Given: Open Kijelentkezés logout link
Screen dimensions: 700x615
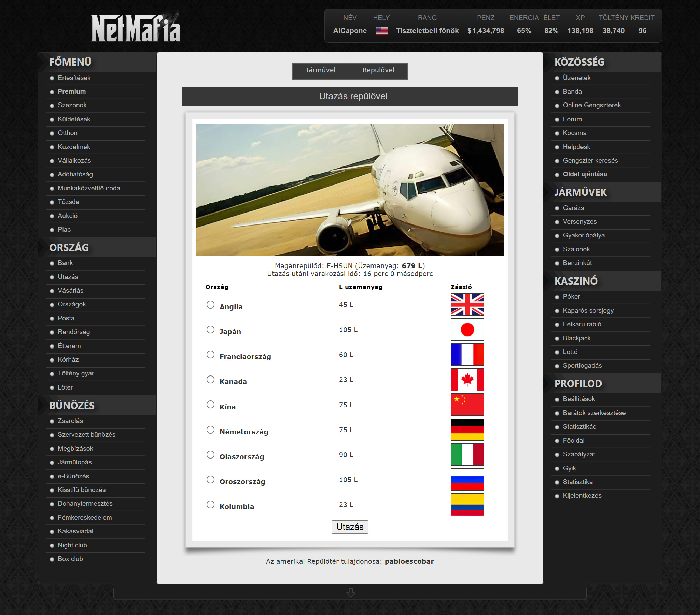Looking at the screenshot, I should [582, 496].
